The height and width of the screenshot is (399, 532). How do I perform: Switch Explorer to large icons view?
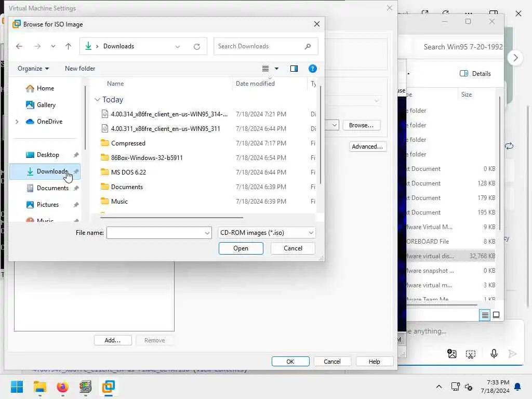(496, 315)
